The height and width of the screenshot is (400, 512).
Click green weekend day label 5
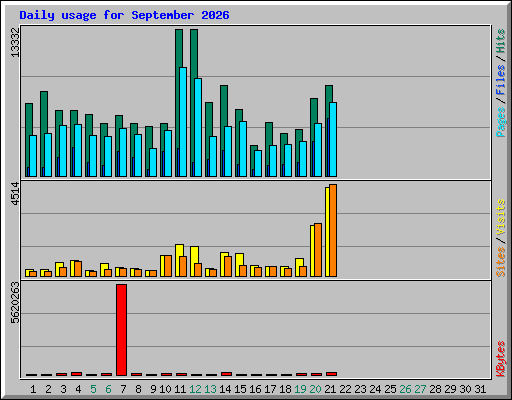93,389
